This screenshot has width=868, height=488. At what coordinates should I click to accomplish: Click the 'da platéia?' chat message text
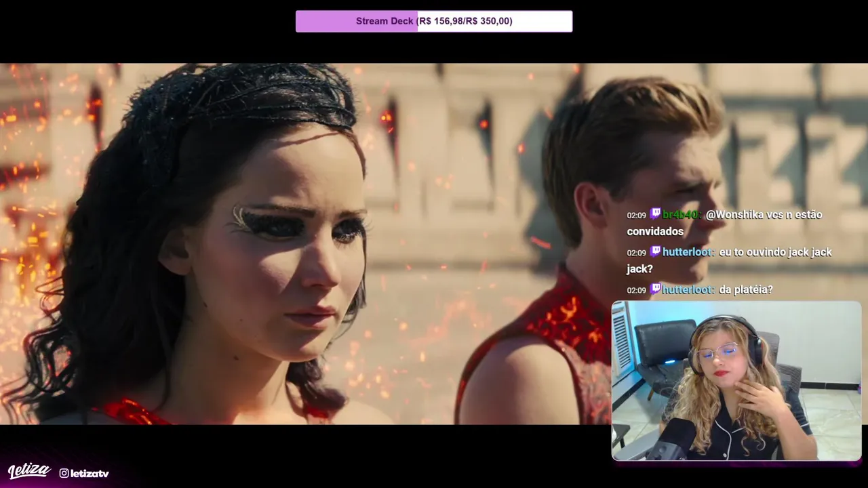coord(746,290)
